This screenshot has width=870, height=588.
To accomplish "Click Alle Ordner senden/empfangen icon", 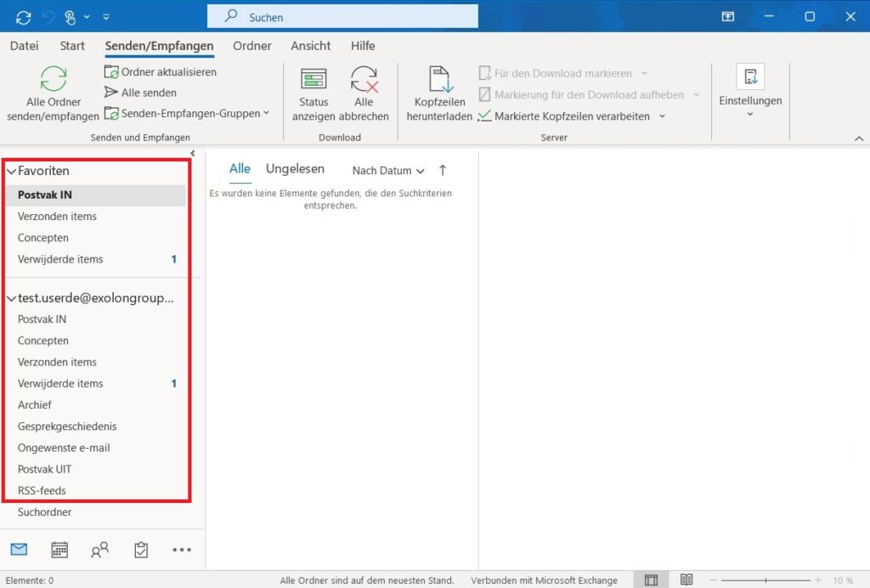I will 54,80.
